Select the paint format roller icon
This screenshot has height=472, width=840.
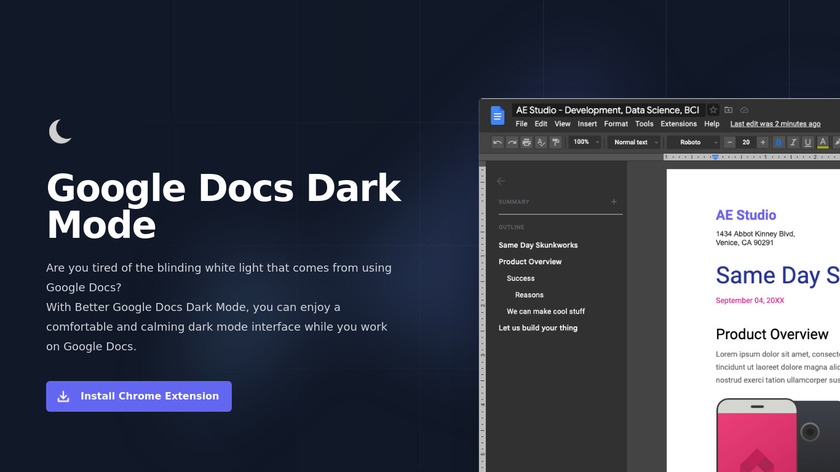555,143
